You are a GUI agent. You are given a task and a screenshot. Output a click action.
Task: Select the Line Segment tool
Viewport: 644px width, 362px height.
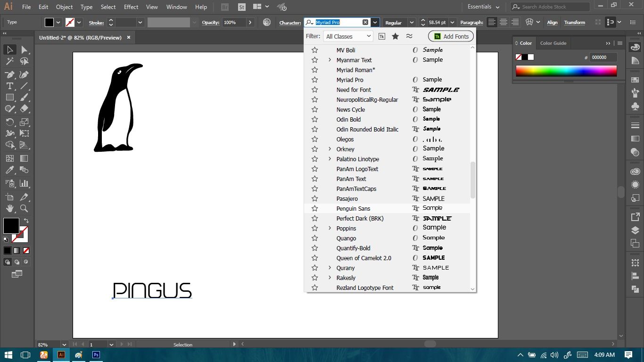(x=24, y=86)
